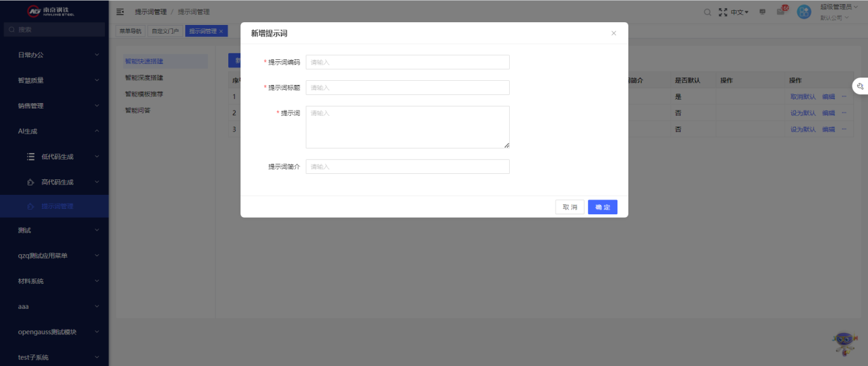
Task: Select 智能模板推荐 category
Action: pyautogui.click(x=144, y=94)
